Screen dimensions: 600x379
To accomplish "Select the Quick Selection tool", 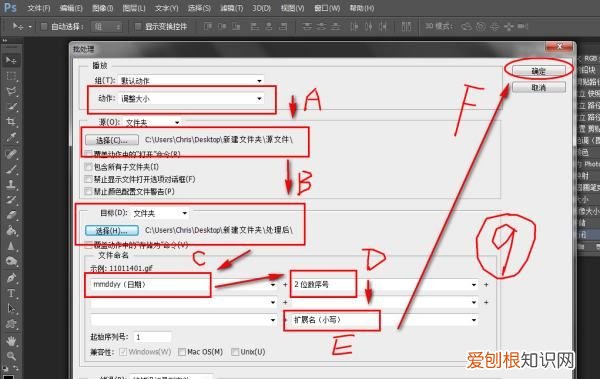I will 11,106.
